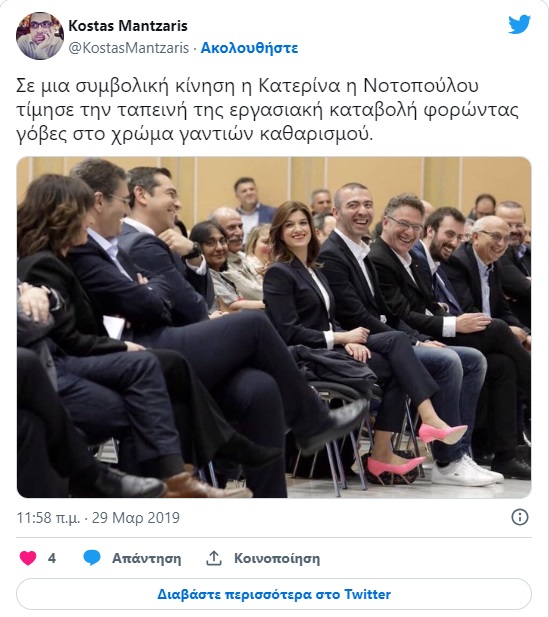Click Διαβάστε περισσότερα στο Twitter button
Screen dimensions: 549x617
(274, 594)
